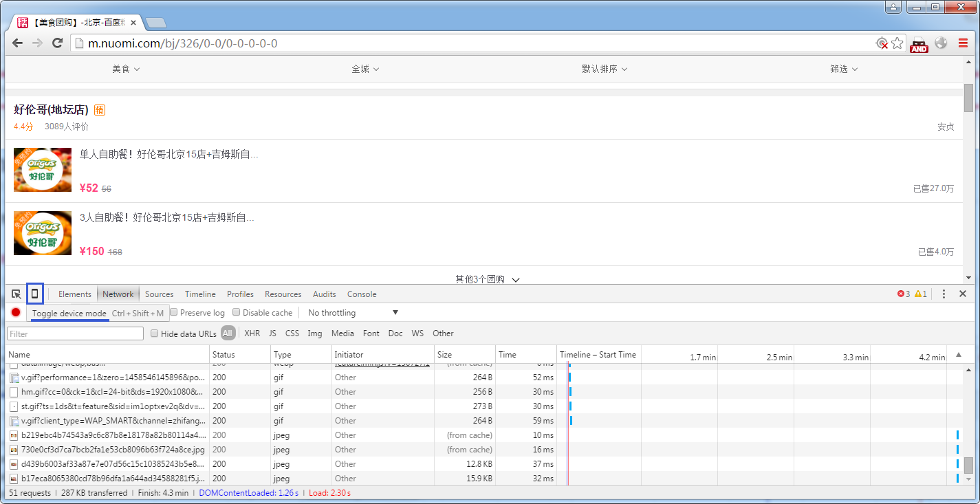Close the DevTools panel with X
Image resolution: width=980 pixels, height=504 pixels.
coord(963,294)
